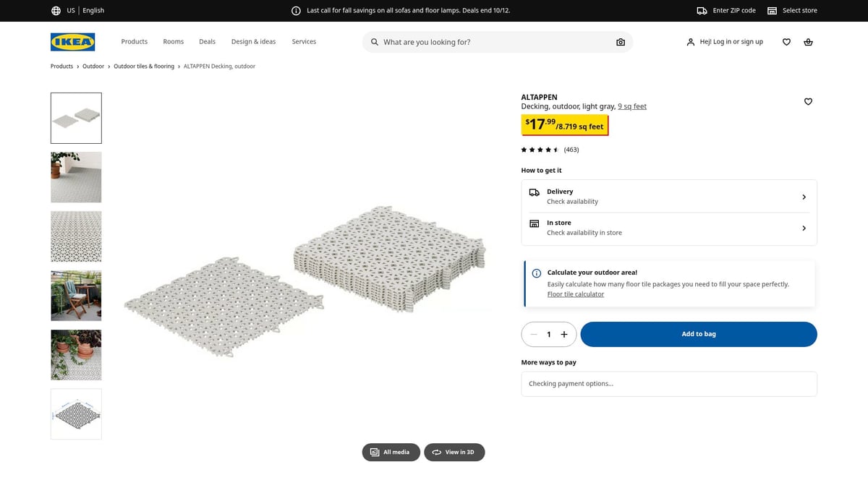
Task: Click Add to bag button
Action: (698, 334)
